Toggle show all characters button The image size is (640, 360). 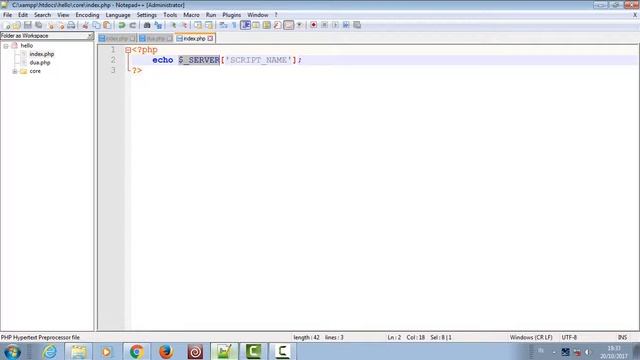[x=234, y=25]
